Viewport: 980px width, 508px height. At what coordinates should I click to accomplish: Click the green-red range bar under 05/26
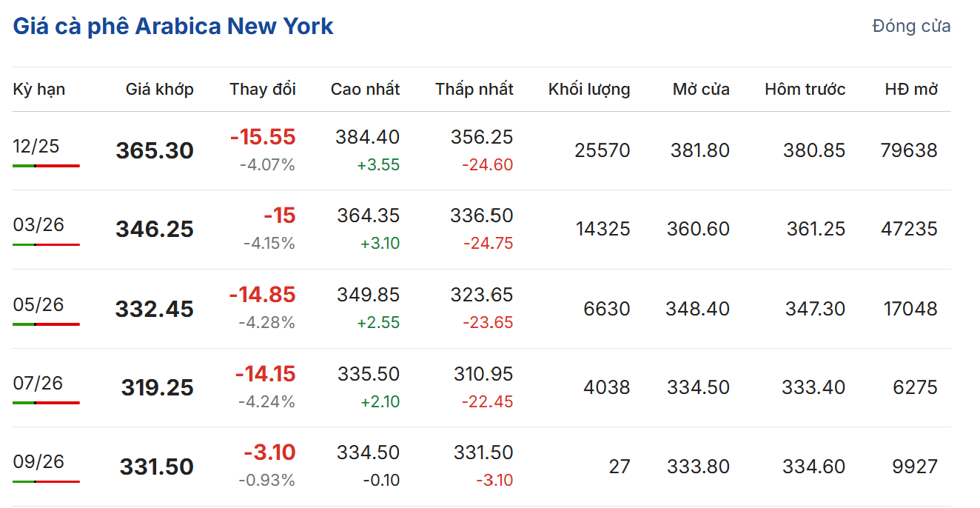pyautogui.click(x=46, y=324)
